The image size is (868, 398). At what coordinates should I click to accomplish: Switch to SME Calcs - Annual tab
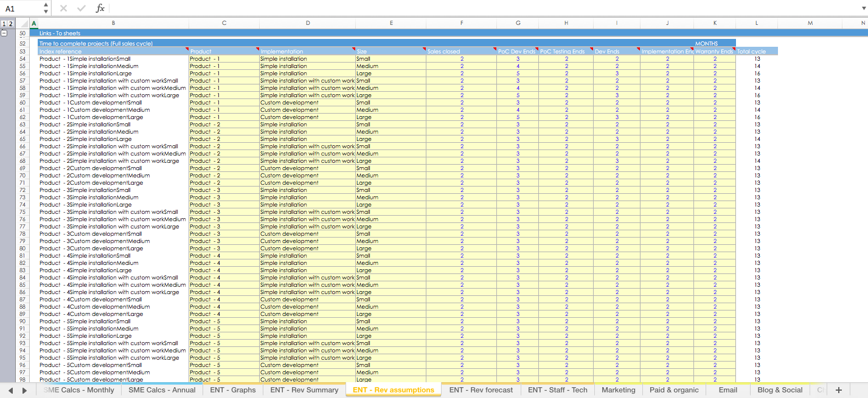click(x=162, y=390)
